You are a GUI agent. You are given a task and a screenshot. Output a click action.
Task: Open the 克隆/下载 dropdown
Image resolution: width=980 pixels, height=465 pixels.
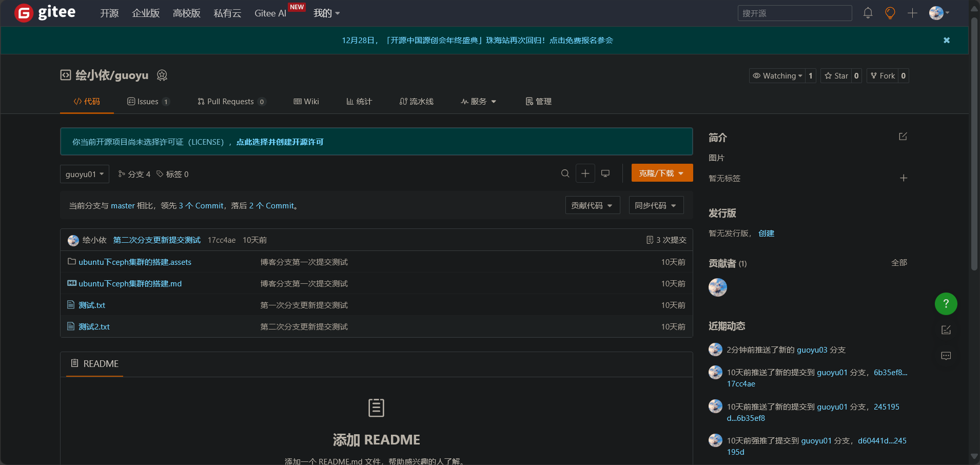[x=662, y=173]
